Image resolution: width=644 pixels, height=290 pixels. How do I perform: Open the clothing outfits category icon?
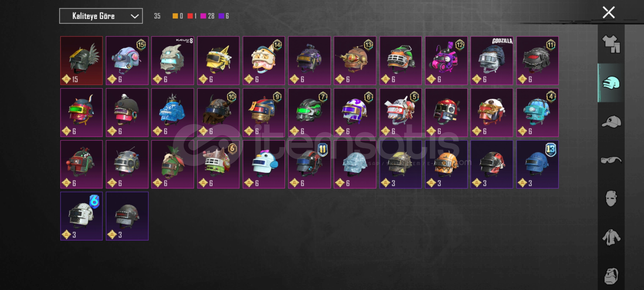611,44
